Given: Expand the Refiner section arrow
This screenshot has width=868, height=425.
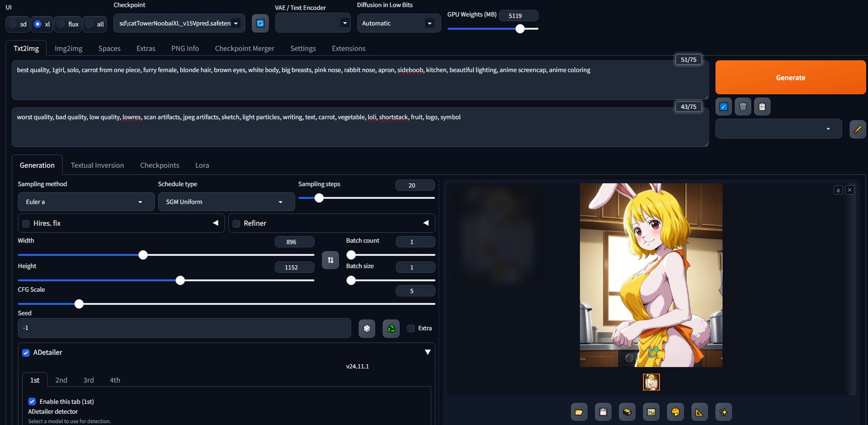Looking at the screenshot, I should point(426,223).
